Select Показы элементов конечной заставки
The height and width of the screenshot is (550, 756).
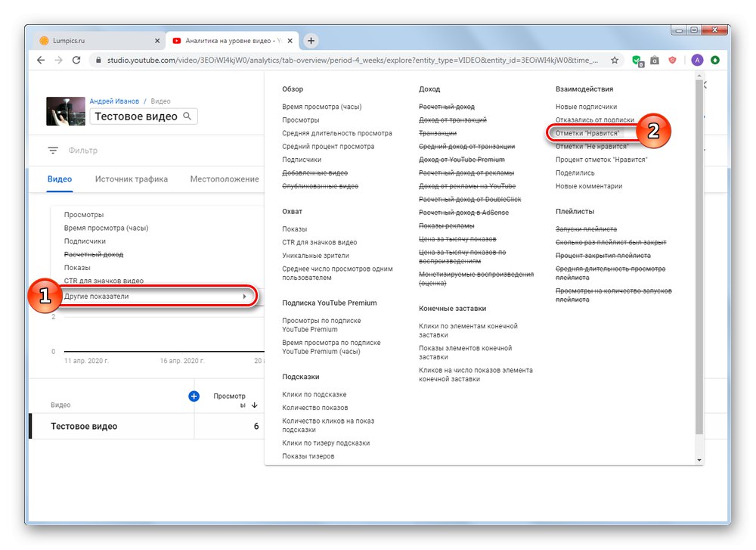coord(465,353)
